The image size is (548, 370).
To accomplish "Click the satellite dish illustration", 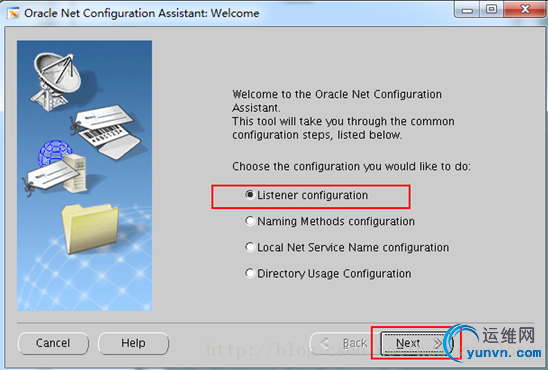I will click(x=58, y=81).
